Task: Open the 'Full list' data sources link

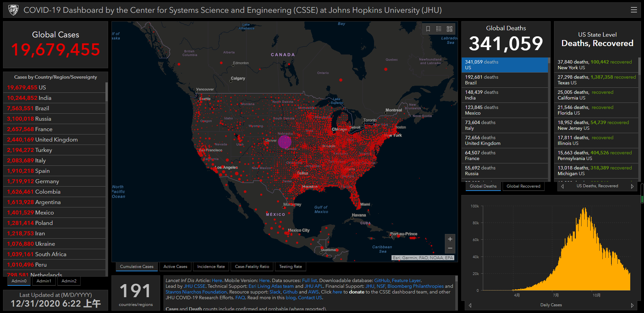Action: point(310,280)
